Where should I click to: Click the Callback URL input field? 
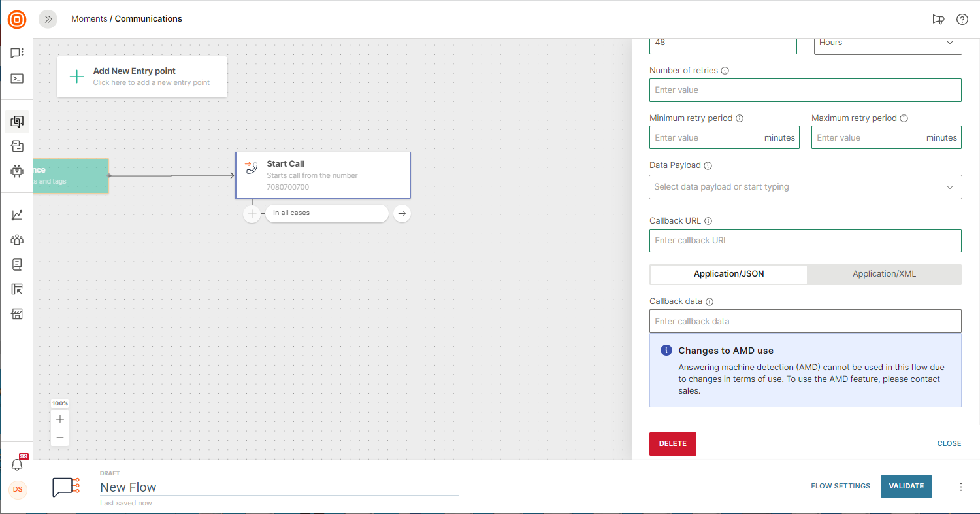[805, 241]
